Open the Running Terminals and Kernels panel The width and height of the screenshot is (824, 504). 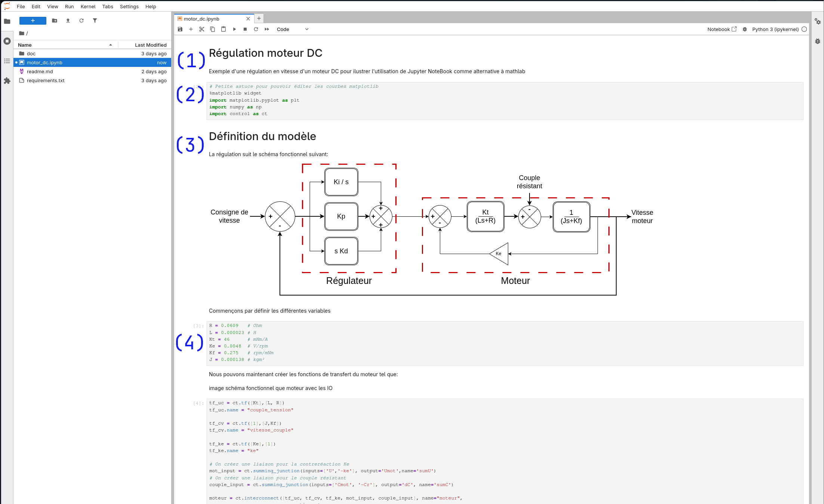coord(7,41)
